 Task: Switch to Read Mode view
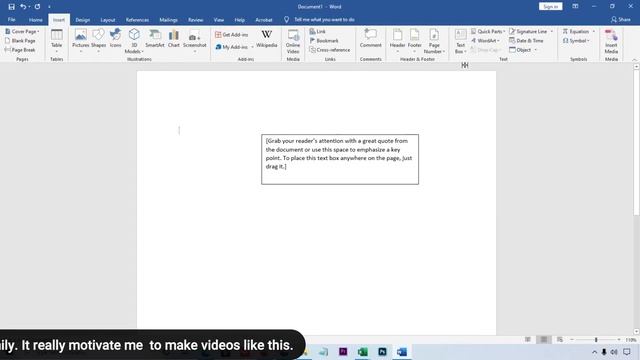[x=528, y=340]
